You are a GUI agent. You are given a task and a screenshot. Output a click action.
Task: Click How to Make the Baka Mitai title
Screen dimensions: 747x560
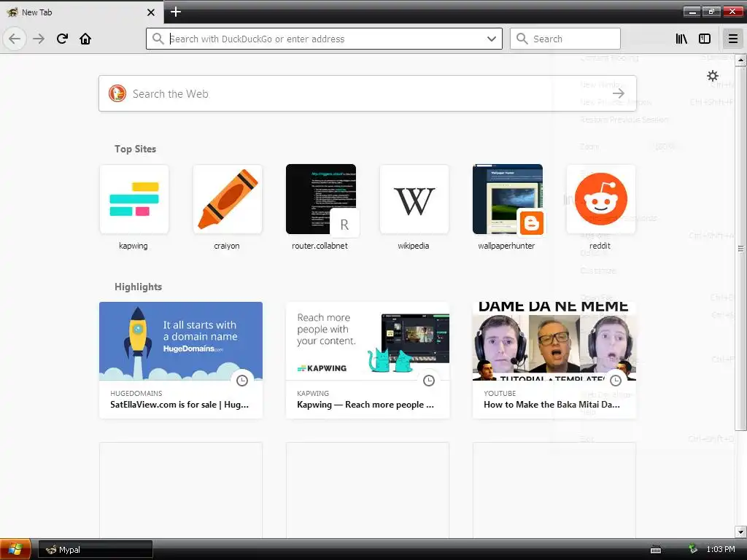tap(551, 404)
